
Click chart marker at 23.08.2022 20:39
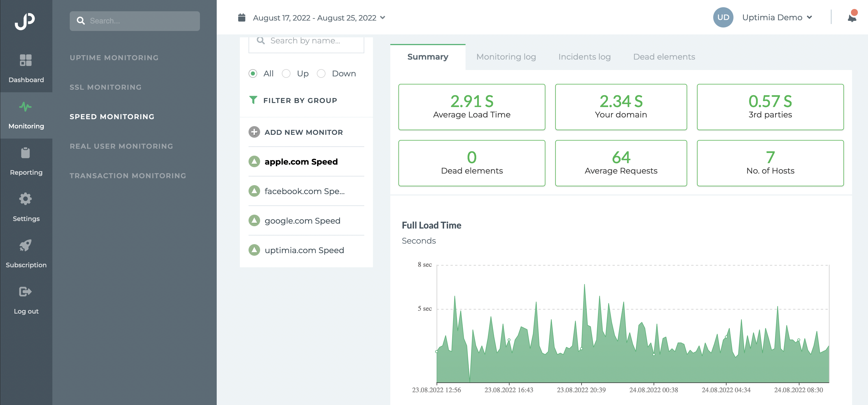581,349
